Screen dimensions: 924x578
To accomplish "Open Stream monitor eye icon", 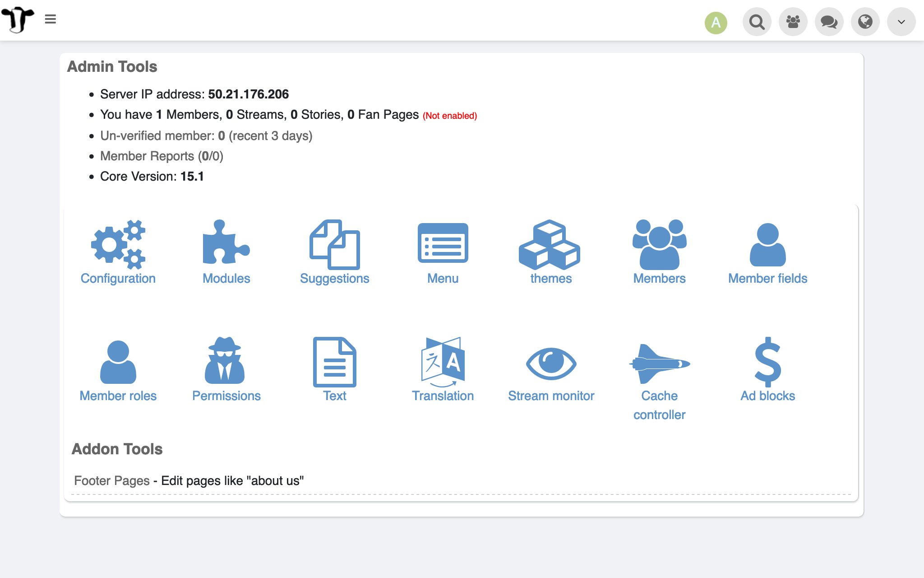I will coord(551,364).
